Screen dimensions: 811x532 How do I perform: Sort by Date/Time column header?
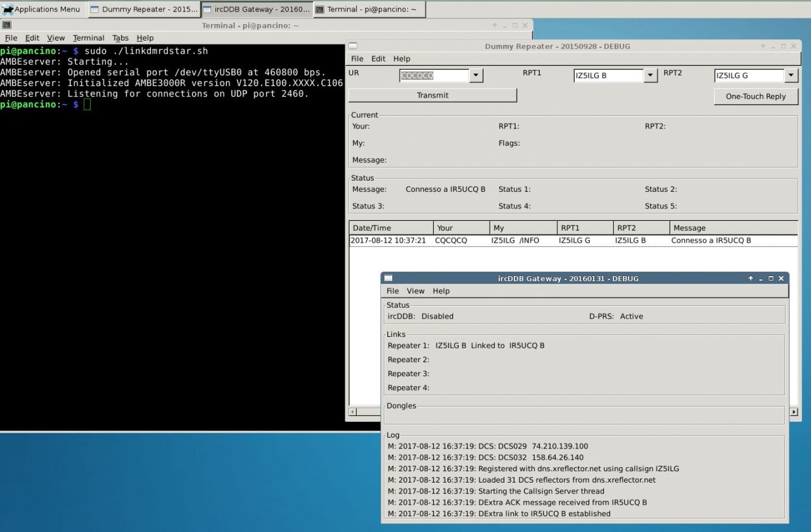[x=391, y=227]
